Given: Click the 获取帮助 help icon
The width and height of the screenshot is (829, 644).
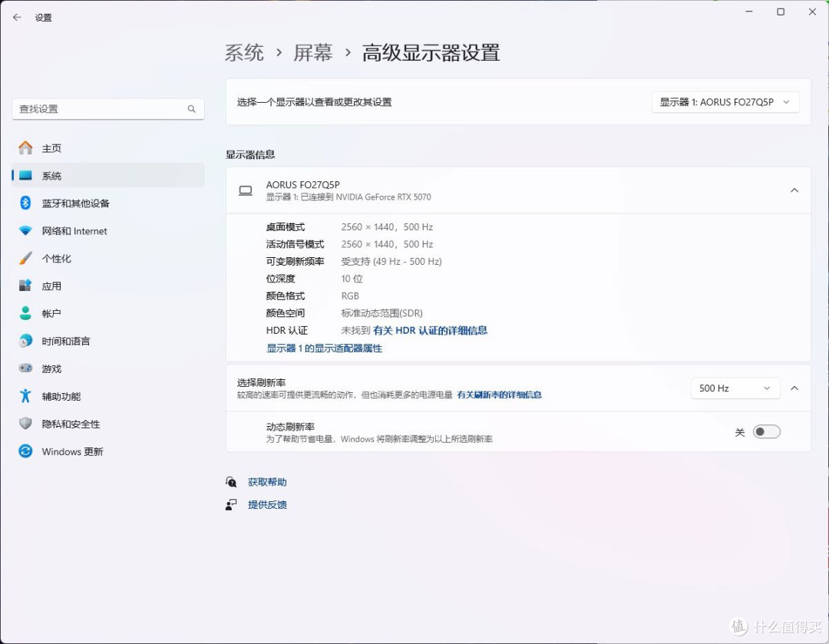Looking at the screenshot, I should (x=231, y=482).
